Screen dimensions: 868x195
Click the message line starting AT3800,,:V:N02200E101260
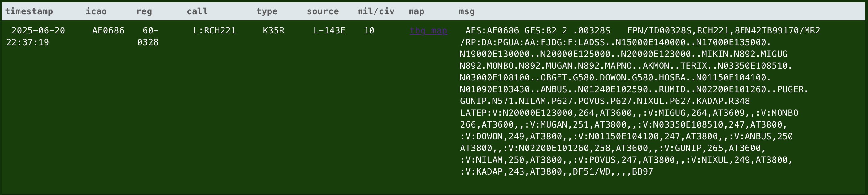(613, 148)
